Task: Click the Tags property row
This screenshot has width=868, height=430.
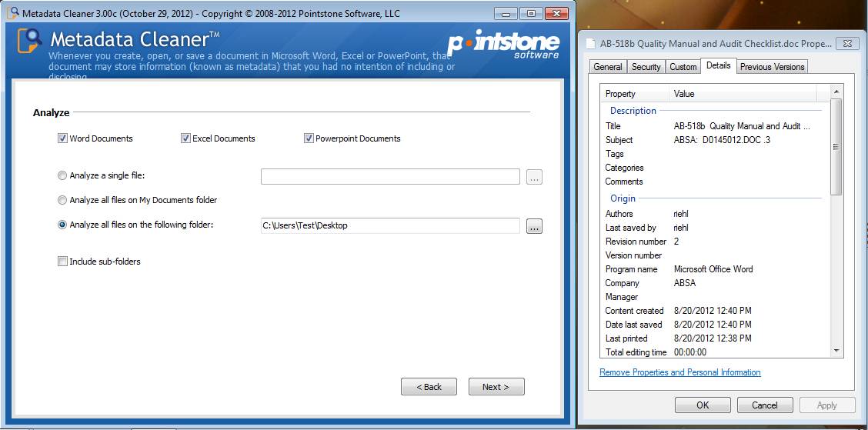Action: pyautogui.click(x=715, y=154)
